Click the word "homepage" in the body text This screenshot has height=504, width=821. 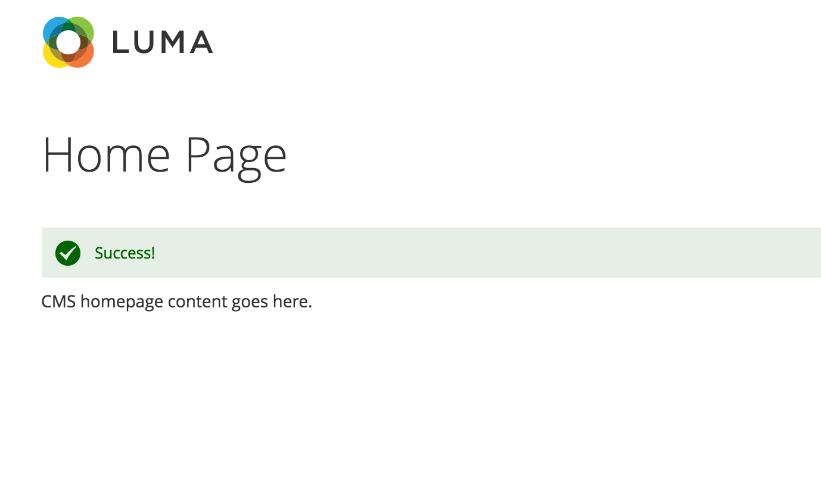pyautogui.click(x=122, y=301)
